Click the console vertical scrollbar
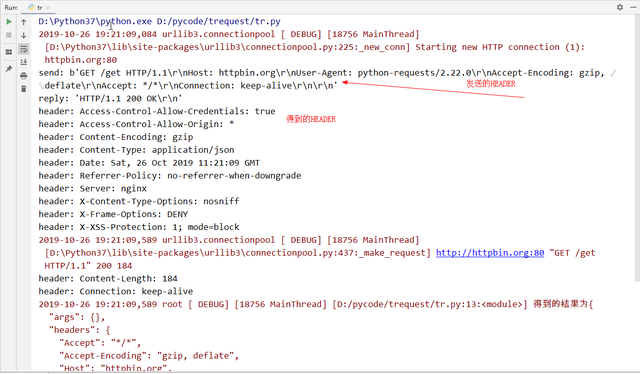 pos(637,147)
